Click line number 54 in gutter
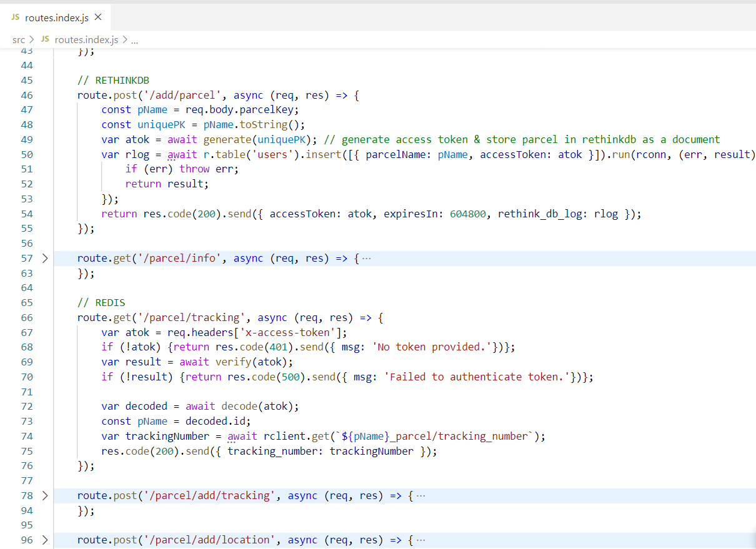 26,214
